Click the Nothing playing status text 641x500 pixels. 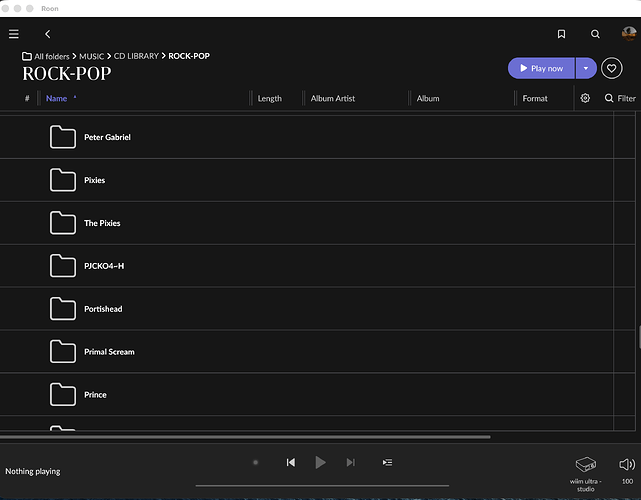[x=33, y=471]
